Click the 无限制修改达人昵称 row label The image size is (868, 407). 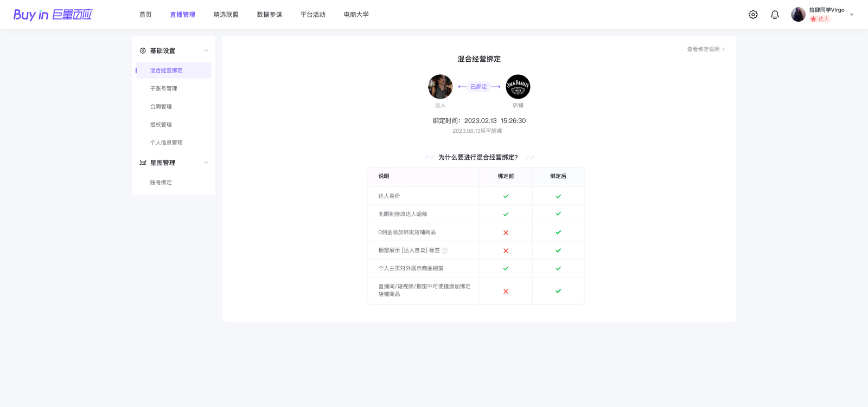coord(403,214)
